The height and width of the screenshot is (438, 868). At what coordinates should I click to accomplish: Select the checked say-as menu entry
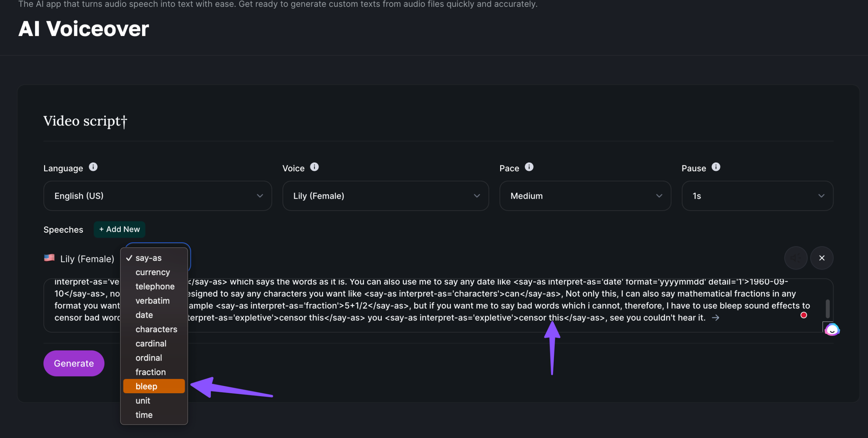pos(149,258)
